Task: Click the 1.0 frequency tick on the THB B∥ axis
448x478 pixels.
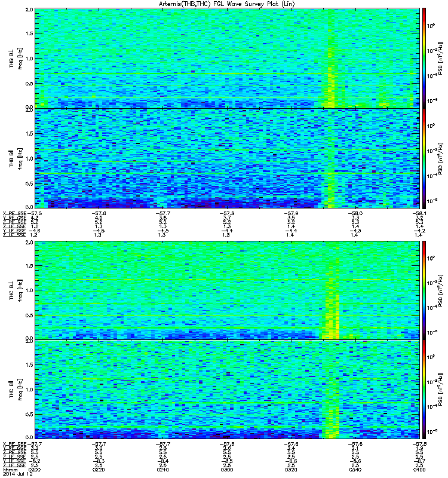Action: pos(29,158)
